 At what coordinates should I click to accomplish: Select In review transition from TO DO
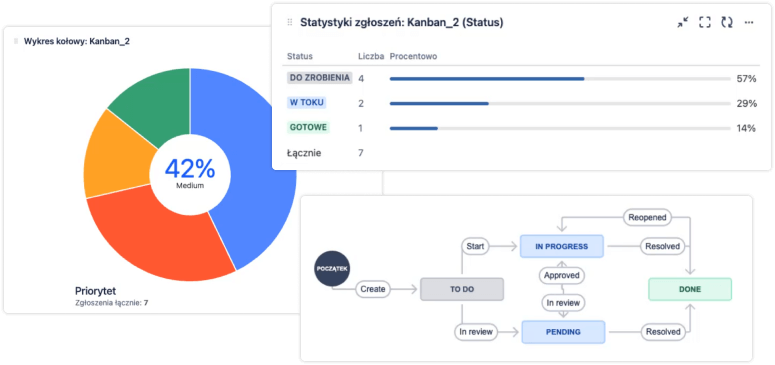[476, 332]
